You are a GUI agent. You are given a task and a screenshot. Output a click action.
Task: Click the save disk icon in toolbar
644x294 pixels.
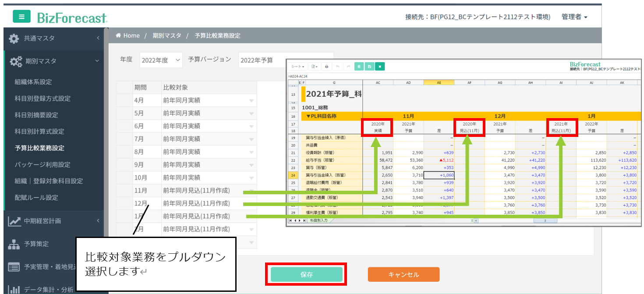(x=369, y=66)
